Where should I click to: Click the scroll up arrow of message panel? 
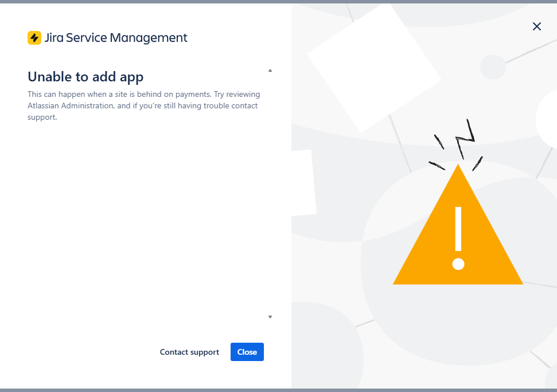(270, 70)
